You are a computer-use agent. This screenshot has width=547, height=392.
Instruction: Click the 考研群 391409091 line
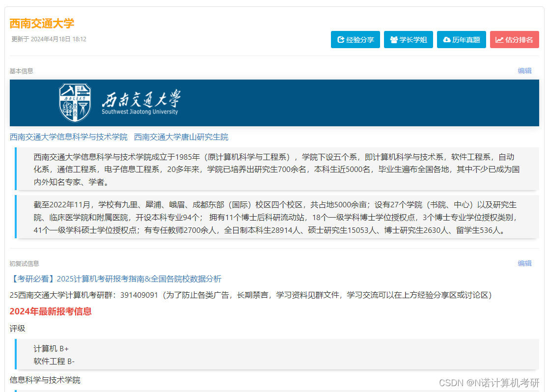(251, 295)
